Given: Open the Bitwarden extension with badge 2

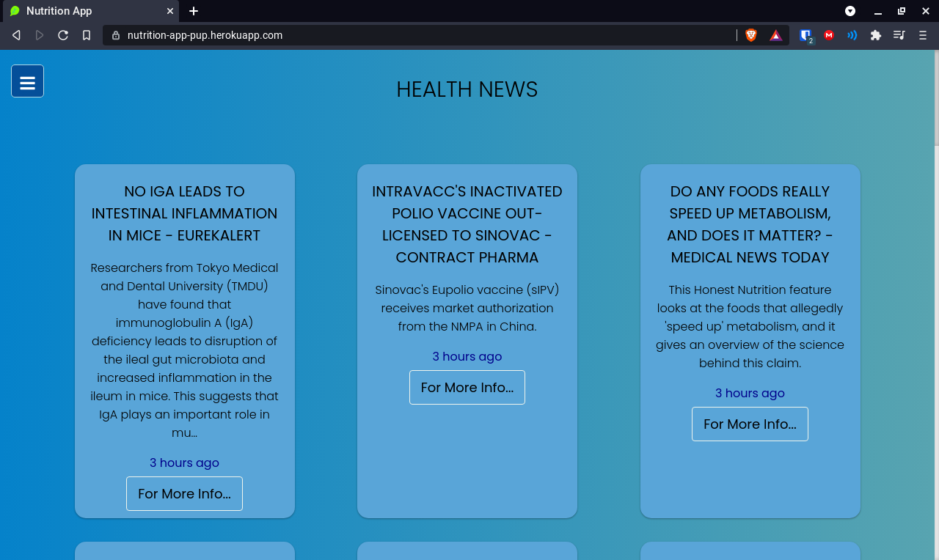Looking at the screenshot, I should [x=805, y=34].
